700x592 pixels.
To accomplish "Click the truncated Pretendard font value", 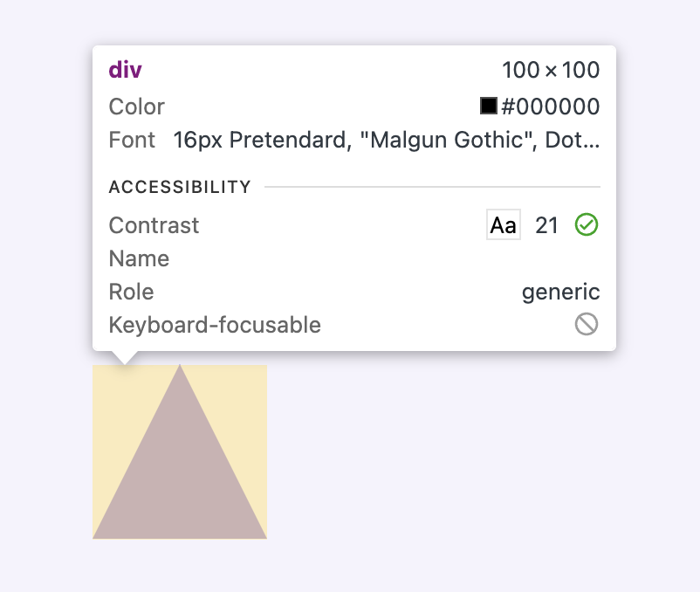I will 386,141.
